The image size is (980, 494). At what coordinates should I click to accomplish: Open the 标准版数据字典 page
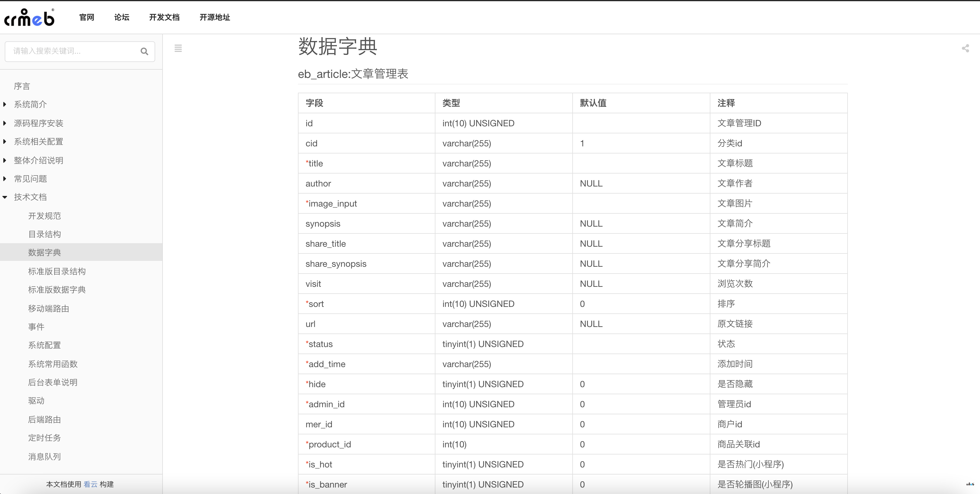(x=57, y=289)
